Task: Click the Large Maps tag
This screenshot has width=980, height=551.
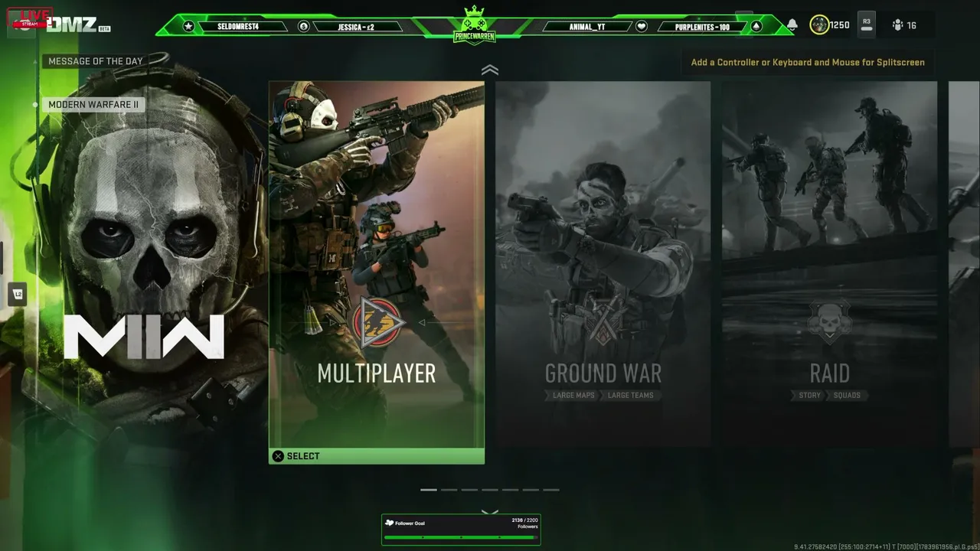Action: point(574,396)
